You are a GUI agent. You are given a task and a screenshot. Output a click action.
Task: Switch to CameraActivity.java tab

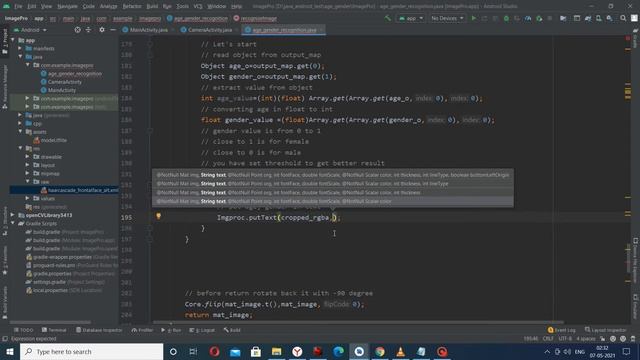click(210, 30)
